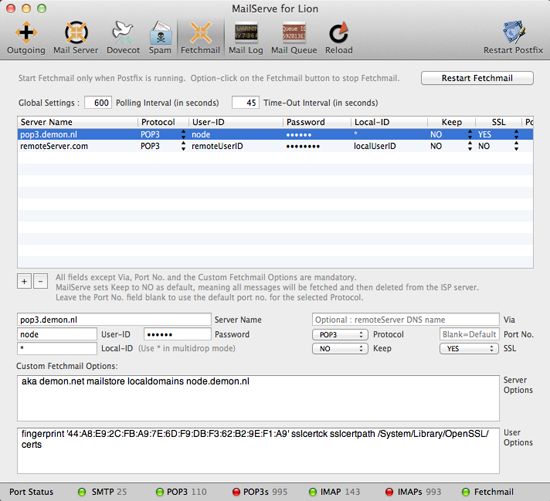This screenshot has height=501, width=550.
Task: Sort by Keep column header
Action: 451,122
